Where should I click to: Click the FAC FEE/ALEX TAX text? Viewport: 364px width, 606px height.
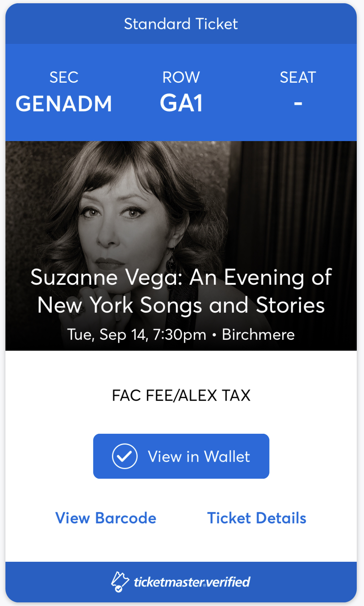pyautogui.click(x=181, y=395)
